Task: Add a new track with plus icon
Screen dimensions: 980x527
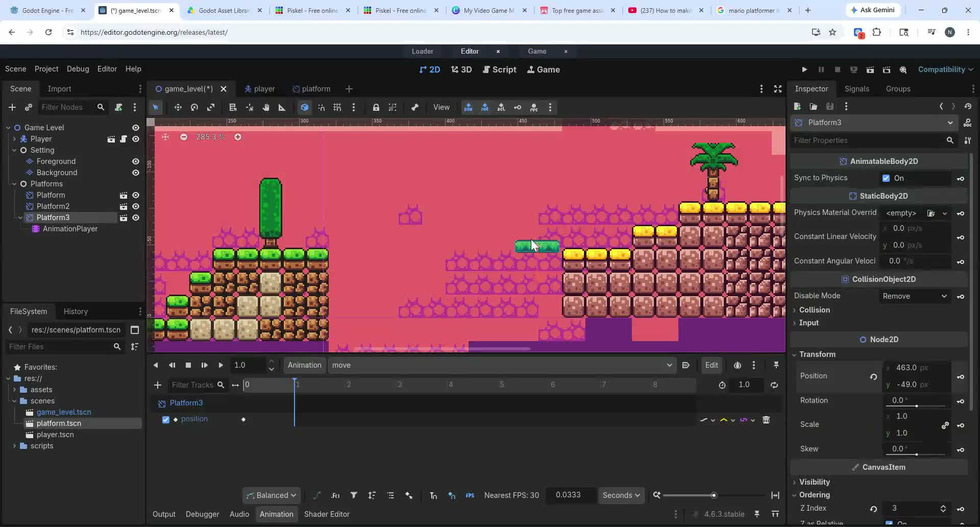Action: coord(158,385)
